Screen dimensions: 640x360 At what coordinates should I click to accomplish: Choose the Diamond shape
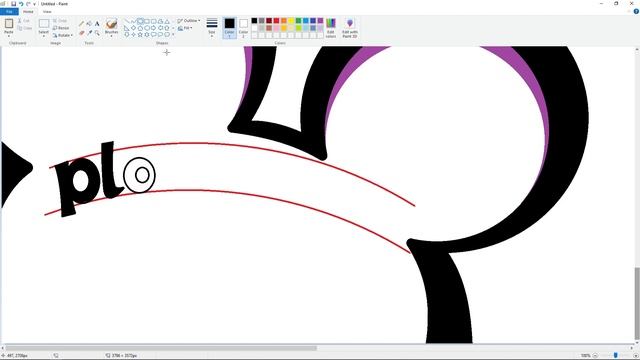pos(133,28)
